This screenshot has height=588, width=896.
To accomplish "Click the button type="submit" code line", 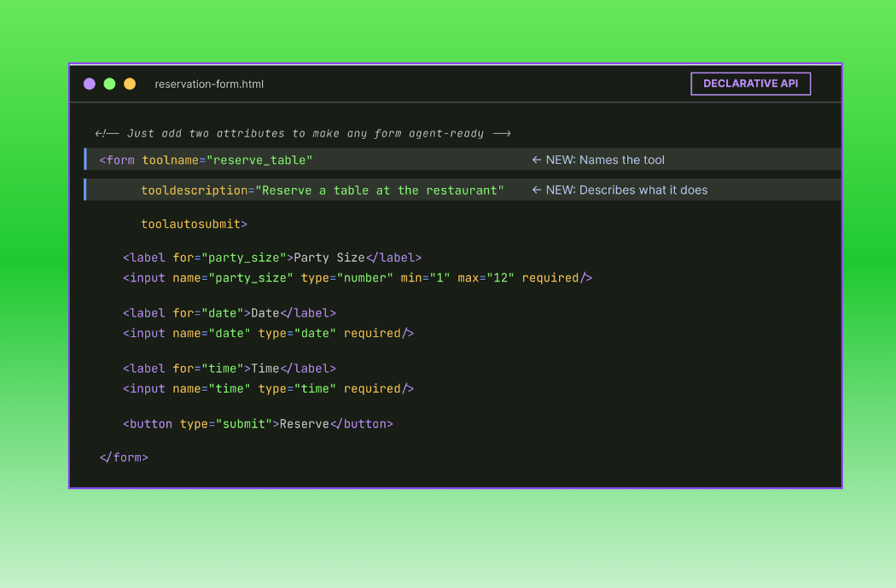I will click(x=258, y=424).
